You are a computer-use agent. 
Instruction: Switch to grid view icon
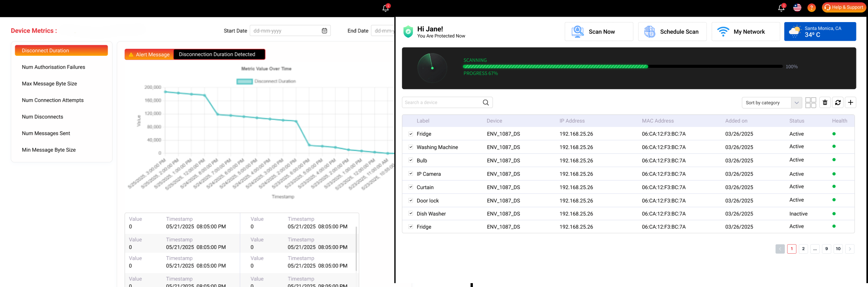pos(811,103)
